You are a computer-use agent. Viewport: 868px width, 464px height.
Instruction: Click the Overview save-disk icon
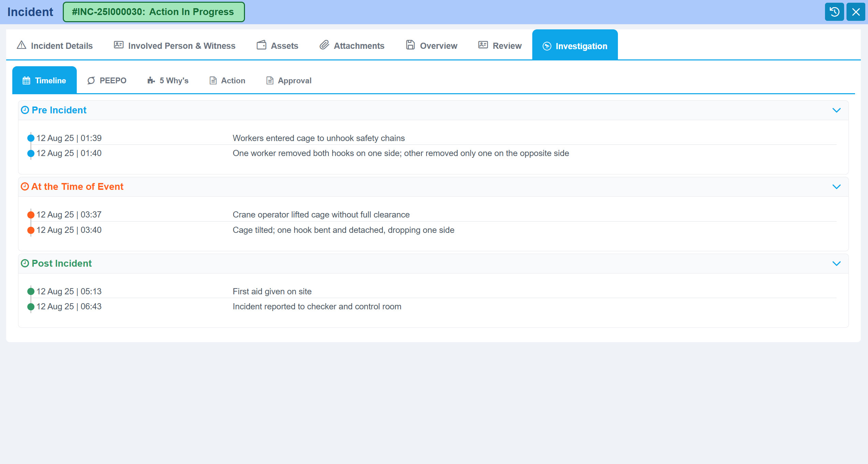(x=410, y=45)
